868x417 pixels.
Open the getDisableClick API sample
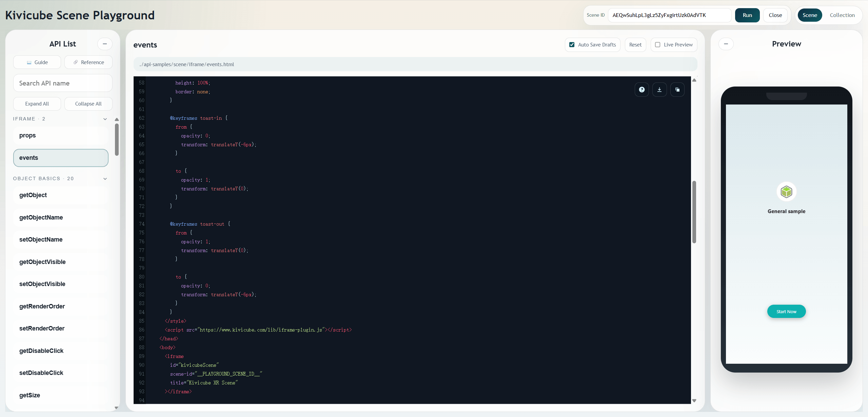(61, 351)
